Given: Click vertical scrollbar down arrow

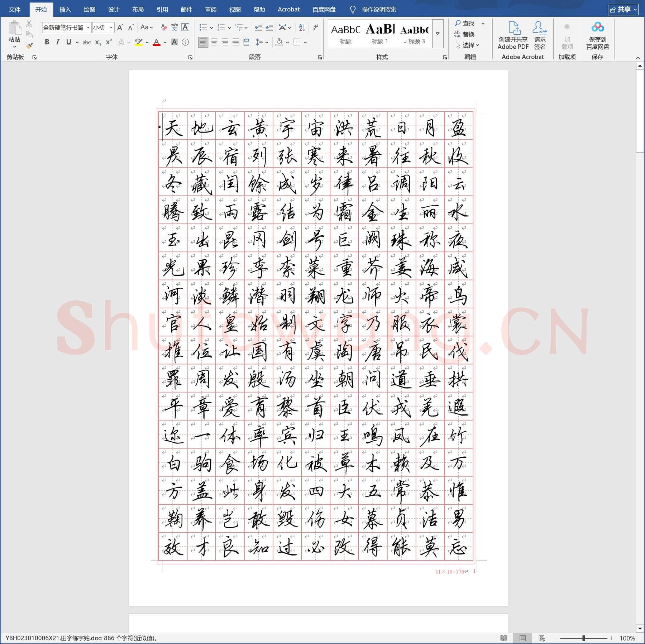Looking at the screenshot, I should [640, 629].
